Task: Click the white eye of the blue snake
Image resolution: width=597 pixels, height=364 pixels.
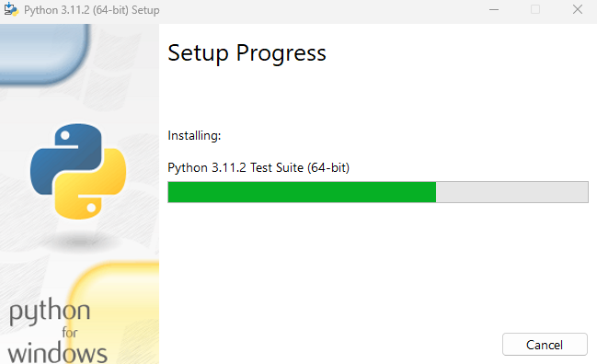Action: tap(65, 135)
